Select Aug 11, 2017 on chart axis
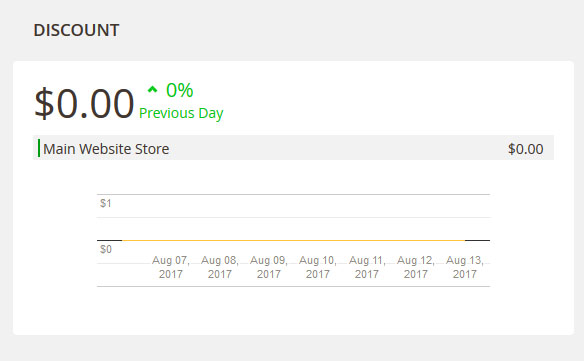584x361 pixels. (x=367, y=267)
